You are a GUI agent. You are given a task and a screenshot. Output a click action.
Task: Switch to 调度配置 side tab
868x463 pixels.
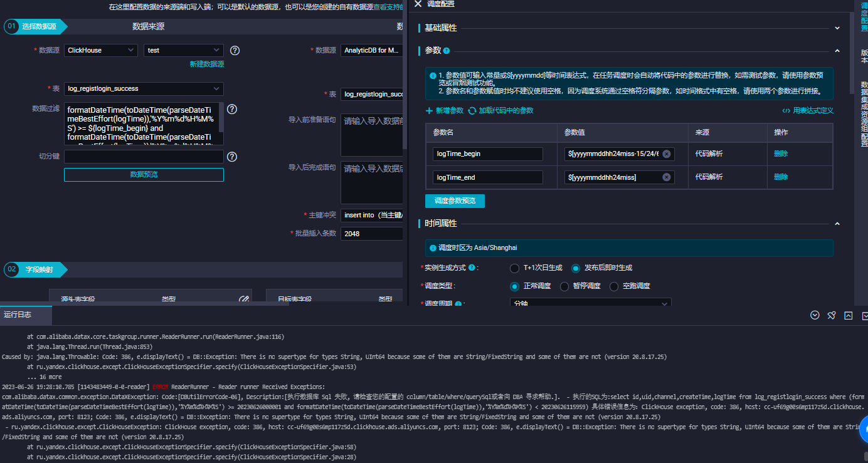(x=864, y=16)
